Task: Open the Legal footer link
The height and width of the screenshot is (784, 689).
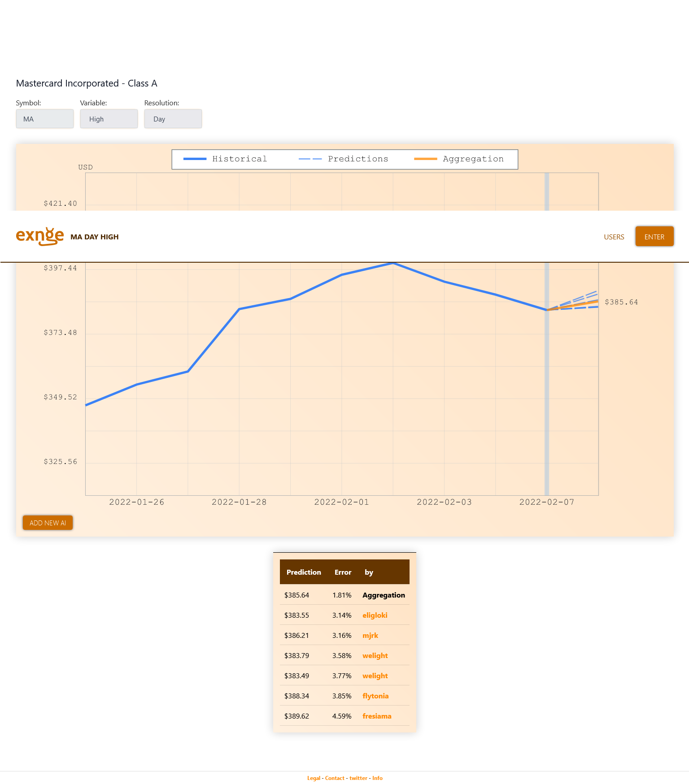Action: (x=314, y=778)
